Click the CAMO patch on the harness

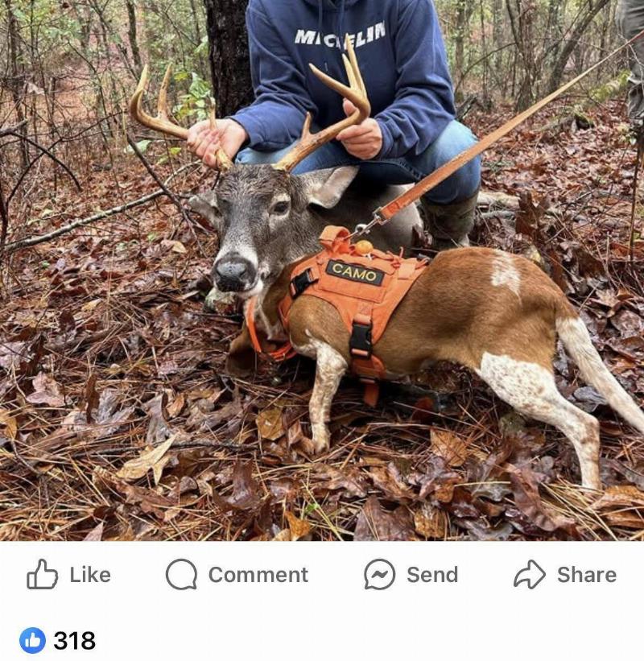pos(355,272)
